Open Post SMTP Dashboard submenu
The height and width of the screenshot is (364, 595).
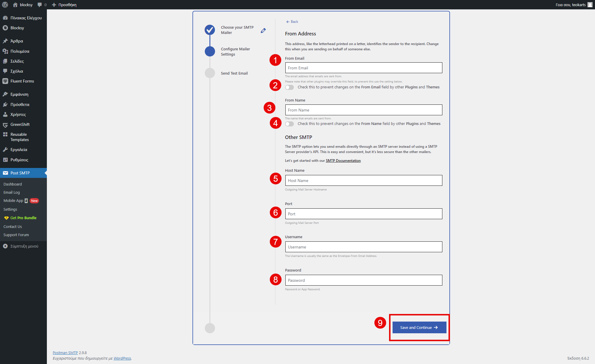pyautogui.click(x=13, y=184)
